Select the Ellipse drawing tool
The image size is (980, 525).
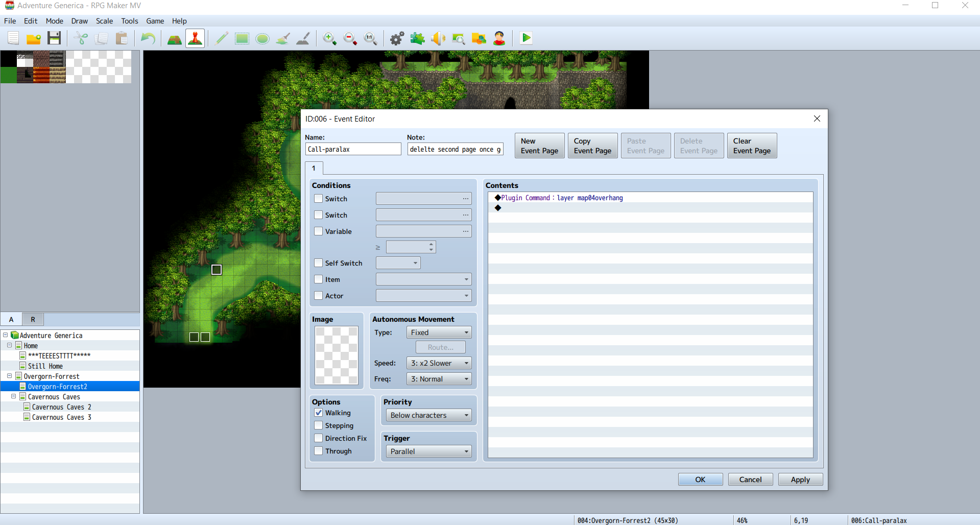click(262, 38)
